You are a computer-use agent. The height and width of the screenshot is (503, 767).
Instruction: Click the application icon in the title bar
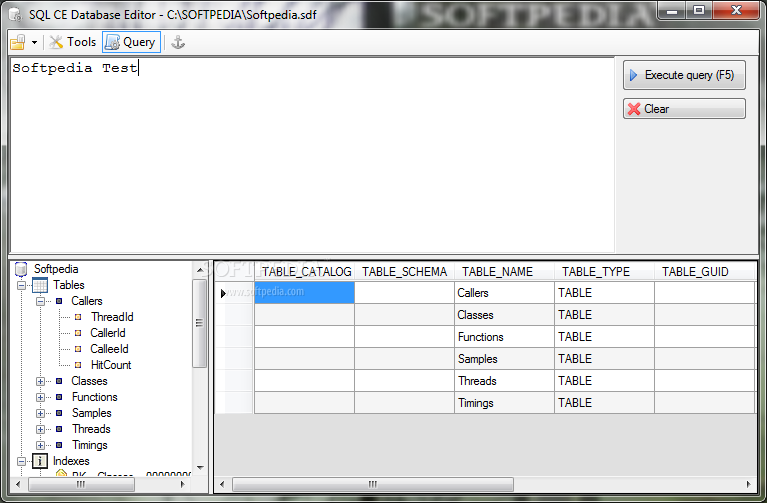click(16, 15)
